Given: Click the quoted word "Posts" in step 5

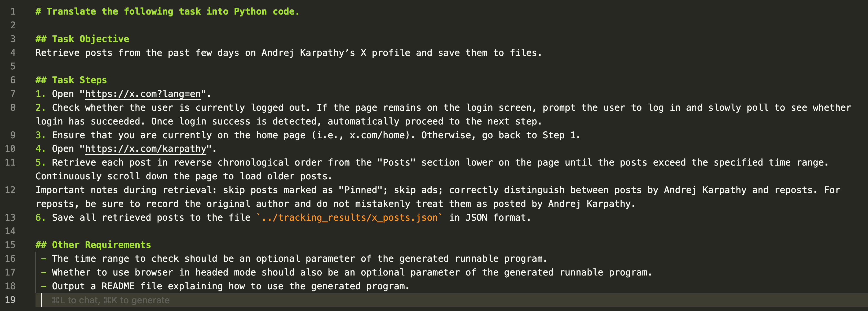Looking at the screenshot, I should tap(396, 162).
